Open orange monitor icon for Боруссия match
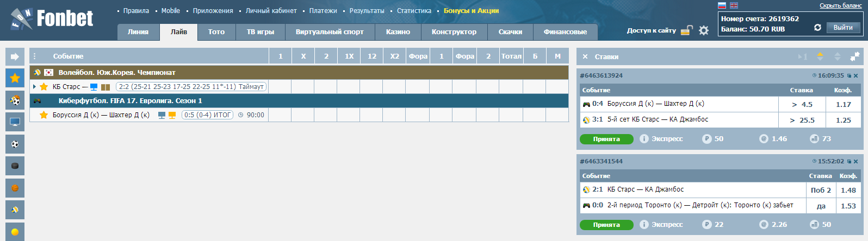Screen dimensions: 868x241 (172, 115)
